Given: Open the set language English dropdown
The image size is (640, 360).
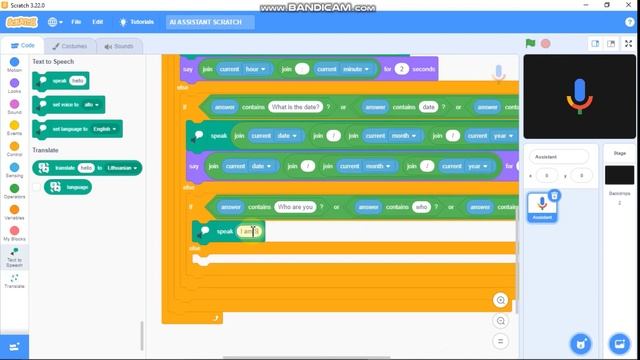Looking at the screenshot, I should click(x=104, y=129).
